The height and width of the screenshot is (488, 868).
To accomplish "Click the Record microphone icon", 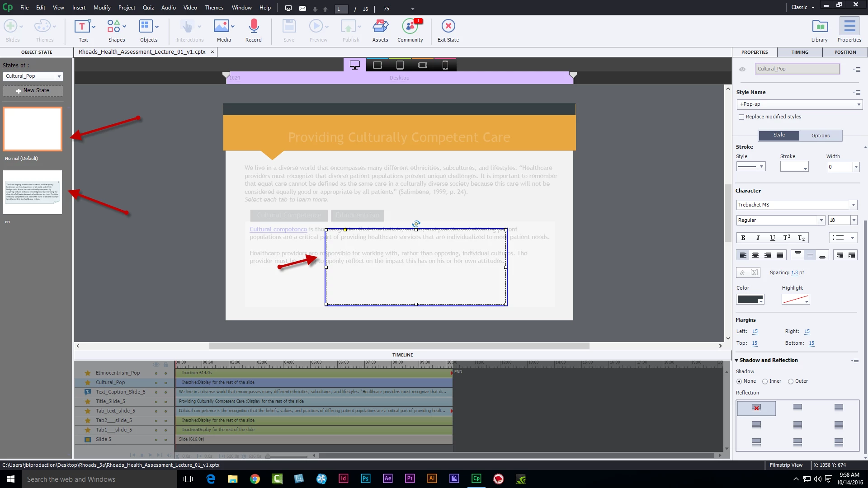I will 254,26.
